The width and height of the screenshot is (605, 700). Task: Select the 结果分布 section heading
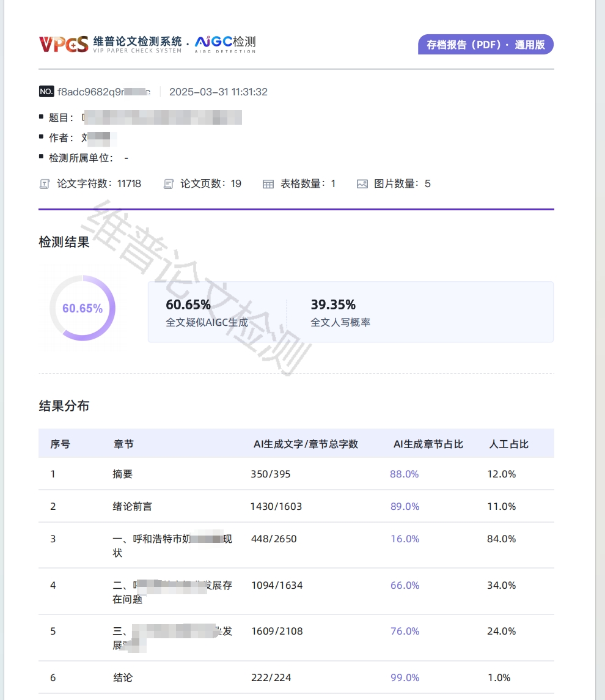tap(64, 405)
